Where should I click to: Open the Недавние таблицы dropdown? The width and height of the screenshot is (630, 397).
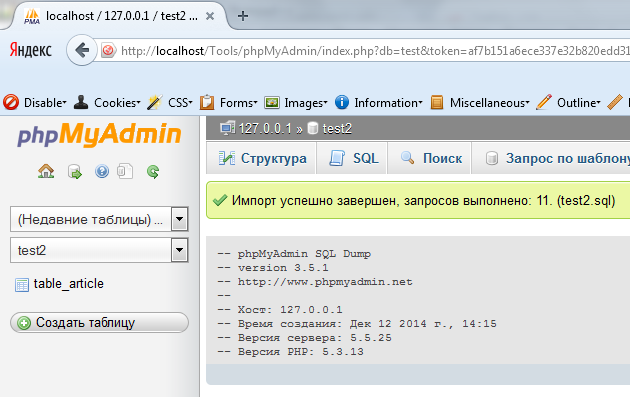pos(99,219)
